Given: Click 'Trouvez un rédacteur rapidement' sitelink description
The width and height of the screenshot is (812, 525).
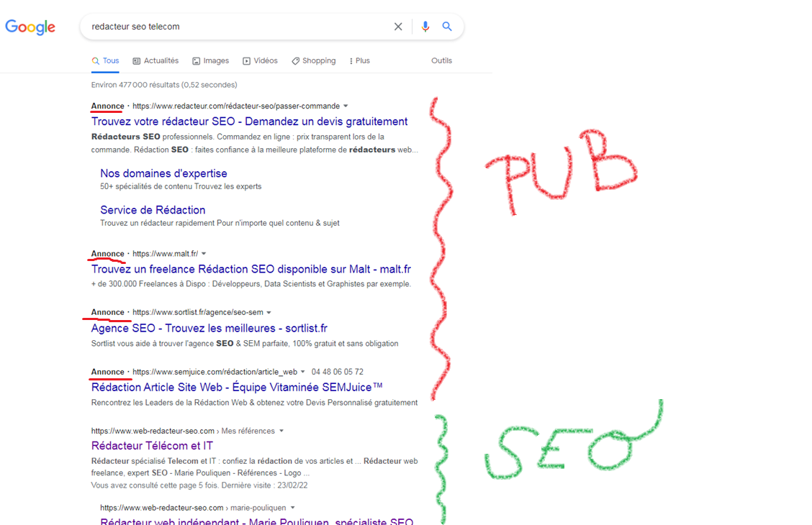Looking at the screenshot, I should 220,223.
